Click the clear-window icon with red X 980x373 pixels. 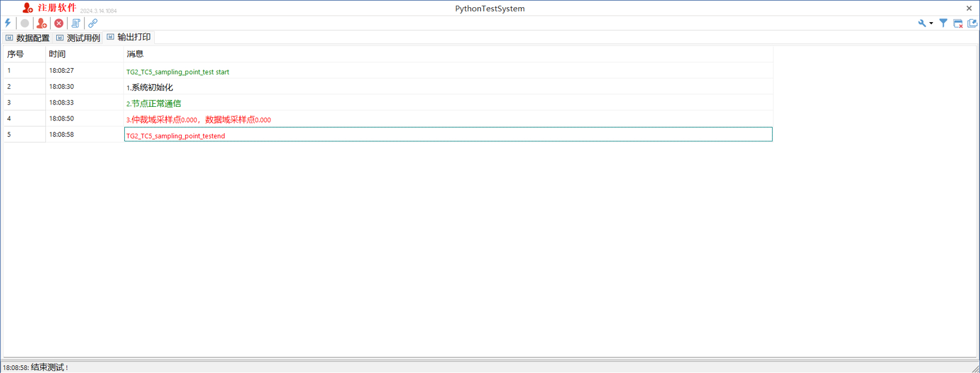coord(958,23)
